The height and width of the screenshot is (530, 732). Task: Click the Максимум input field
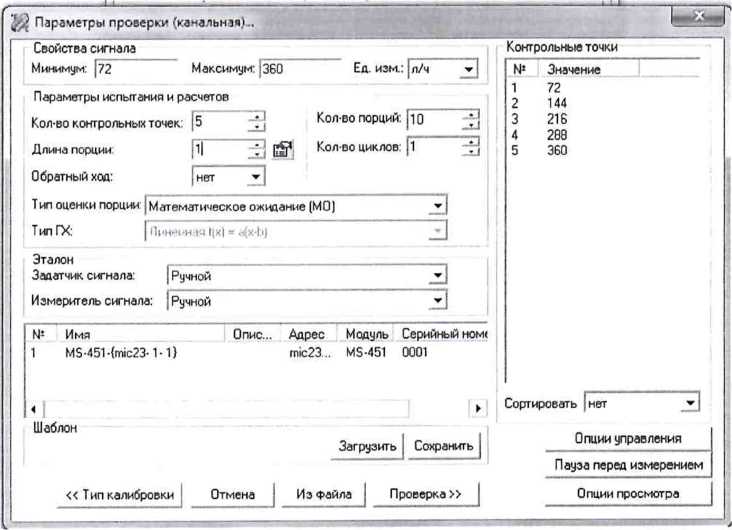(x=300, y=69)
